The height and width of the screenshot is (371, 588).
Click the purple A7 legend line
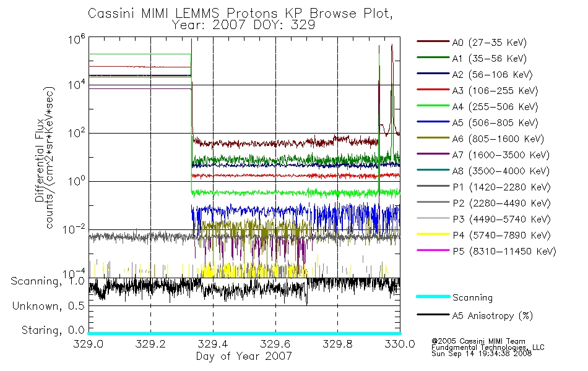point(433,153)
